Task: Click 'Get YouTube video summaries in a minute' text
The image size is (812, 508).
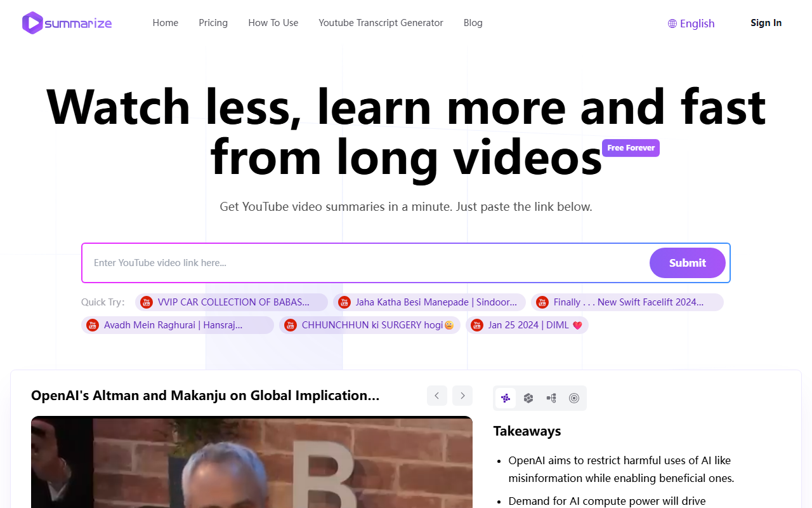Action: tap(406, 206)
